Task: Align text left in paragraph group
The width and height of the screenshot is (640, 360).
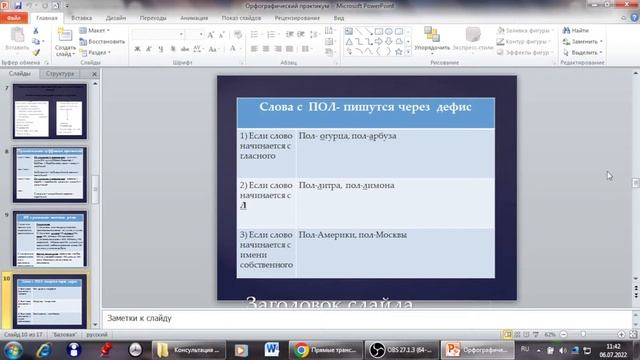Action: tap(254, 49)
